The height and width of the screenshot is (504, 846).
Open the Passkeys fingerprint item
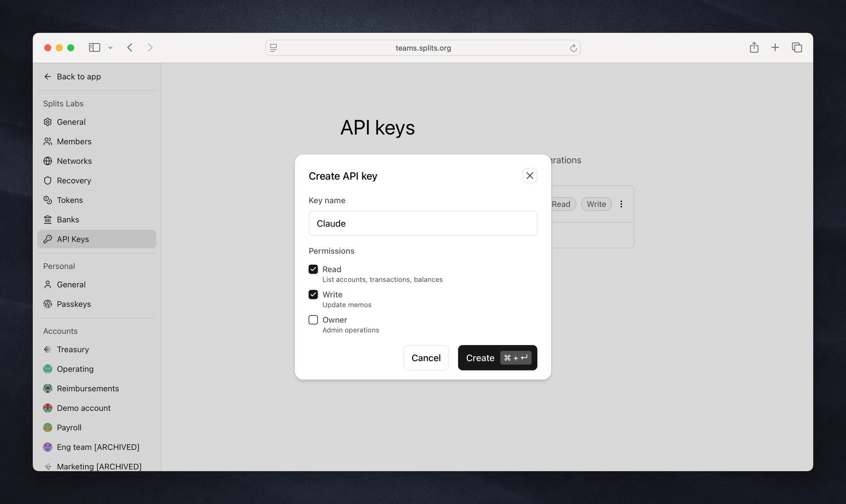74,304
